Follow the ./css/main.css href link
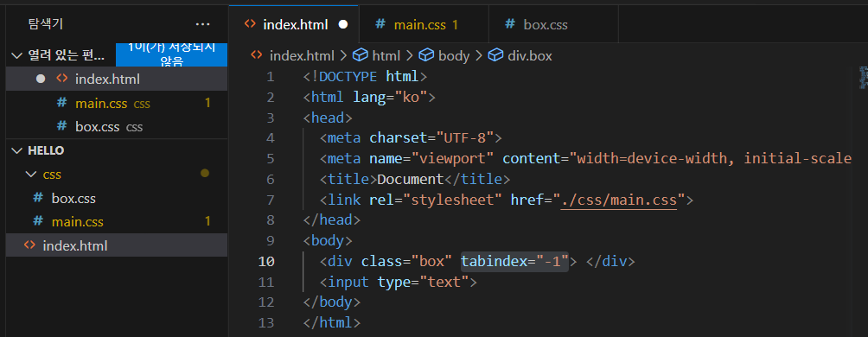Viewport: 868px width, 337px height. click(x=619, y=200)
